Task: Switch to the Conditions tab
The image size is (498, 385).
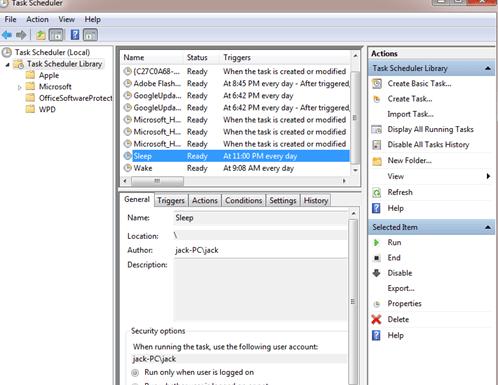Action: pos(243,200)
